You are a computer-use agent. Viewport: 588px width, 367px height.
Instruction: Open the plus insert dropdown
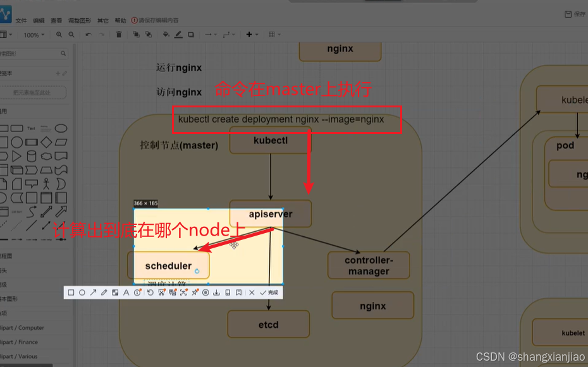pyautogui.click(x=252, y=35)
